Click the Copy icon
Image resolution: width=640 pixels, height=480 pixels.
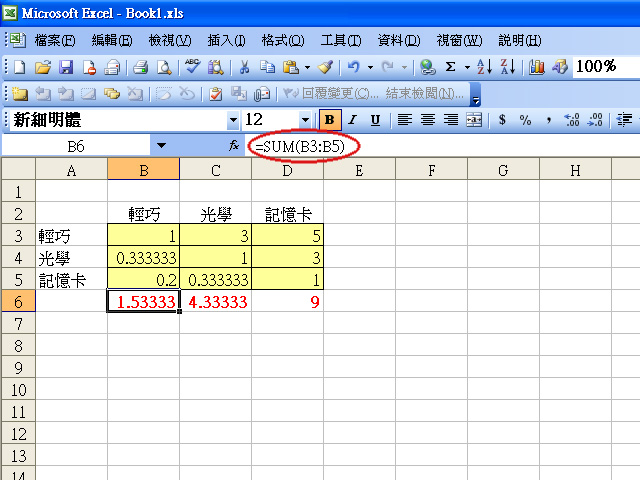coord(268,67)
